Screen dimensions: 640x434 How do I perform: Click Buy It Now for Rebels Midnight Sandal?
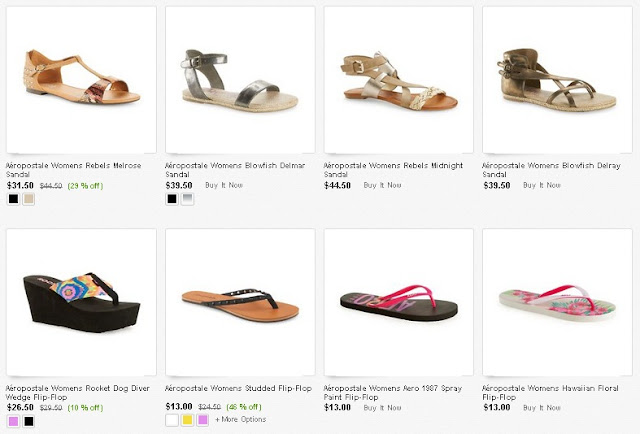[383, 185]
